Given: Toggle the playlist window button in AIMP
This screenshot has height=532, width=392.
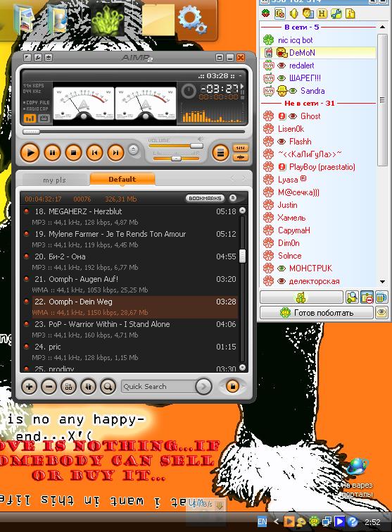Looking at the screenshot, I should click(x=220, y=153).
